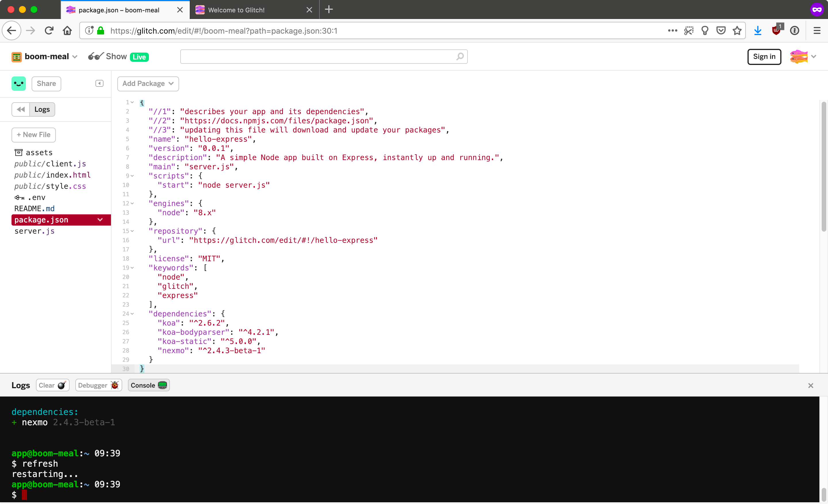Collapse the dependencies block on line 24

click(133, 313)
